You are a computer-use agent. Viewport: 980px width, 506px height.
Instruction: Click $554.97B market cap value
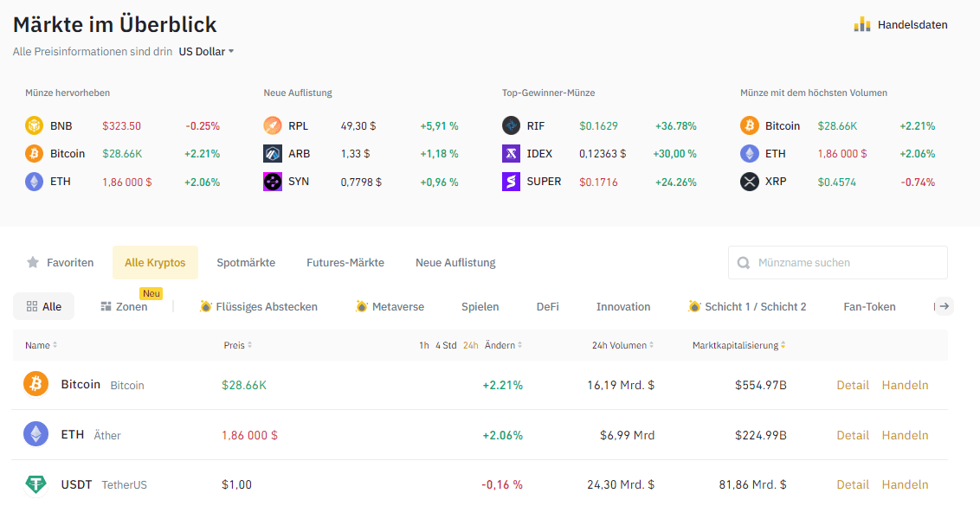coord(761,385)
